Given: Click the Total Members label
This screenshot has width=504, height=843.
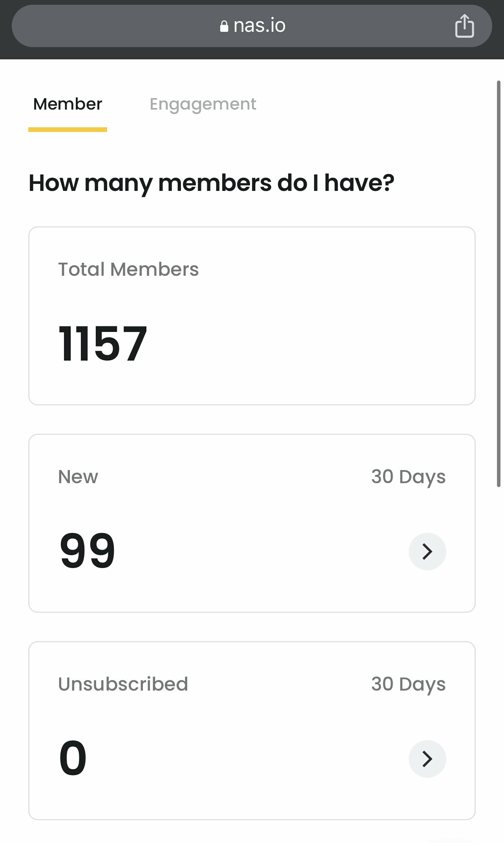Looking at the screenshot, I should 128,269.
